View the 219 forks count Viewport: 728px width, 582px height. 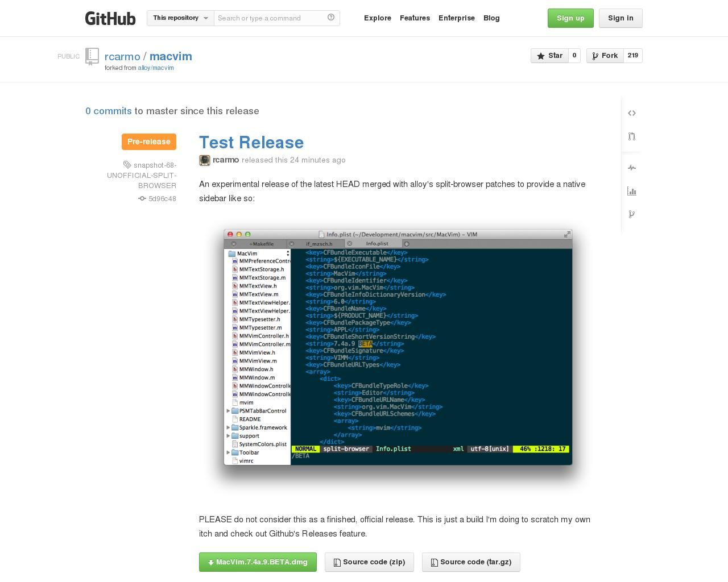coord(633,56)
